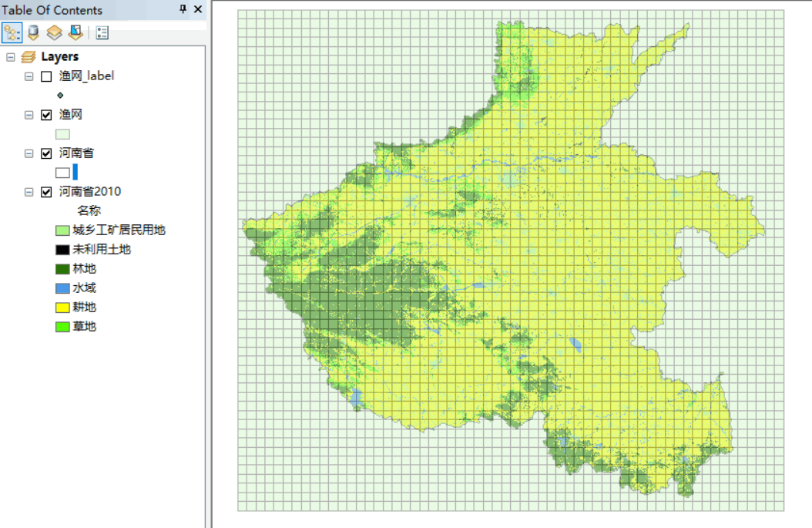Click the 林地 legend label
The height and width of the screenshot is (528, 812).
(85, 268)
